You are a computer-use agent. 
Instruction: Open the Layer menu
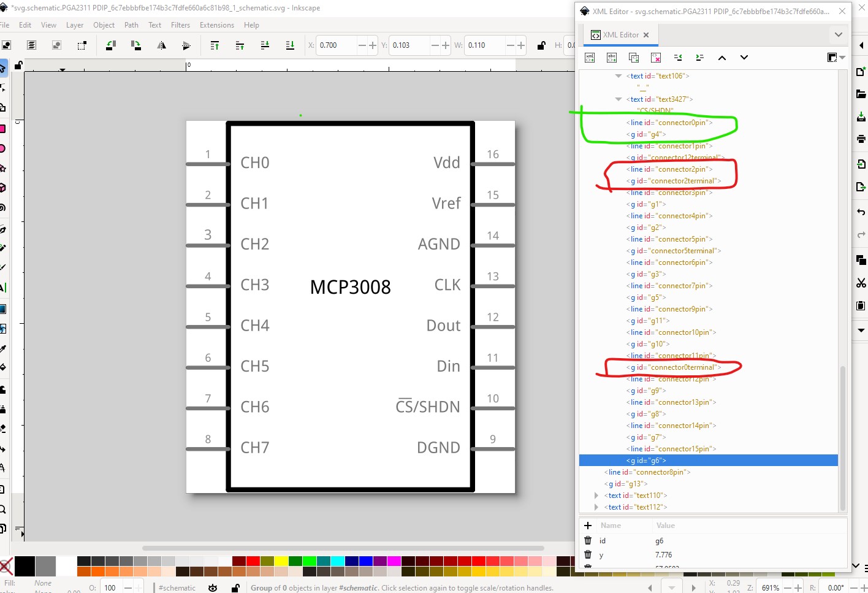click(75, 25)
